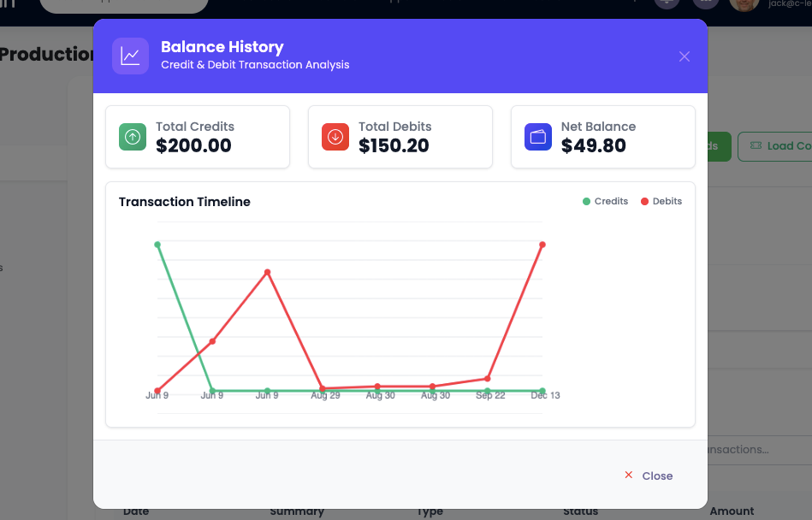Click the line chart icon beside Balance History

(130, 56)
